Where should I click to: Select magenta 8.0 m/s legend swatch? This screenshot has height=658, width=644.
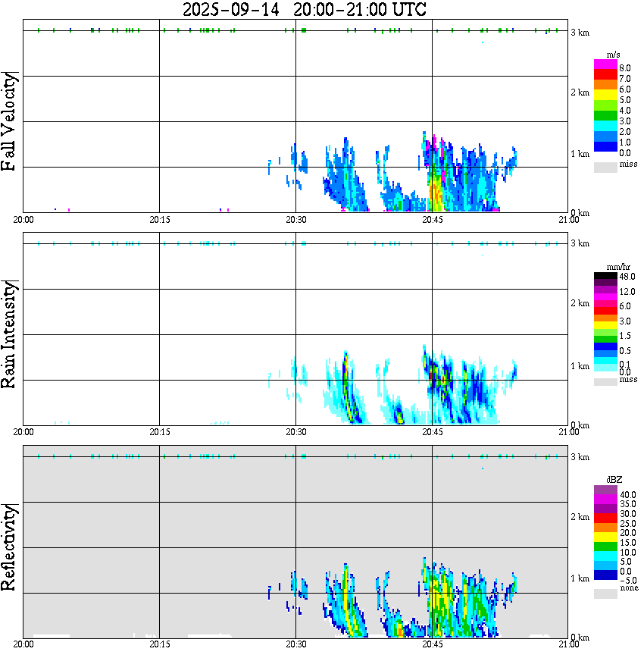click(x=605, y=64)
